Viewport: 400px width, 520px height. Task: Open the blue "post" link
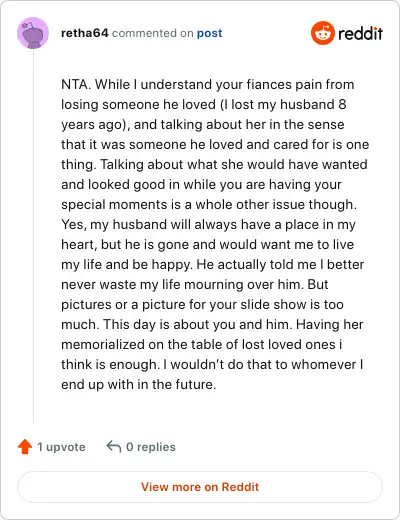pyautogui.click(x=209, y=33)
